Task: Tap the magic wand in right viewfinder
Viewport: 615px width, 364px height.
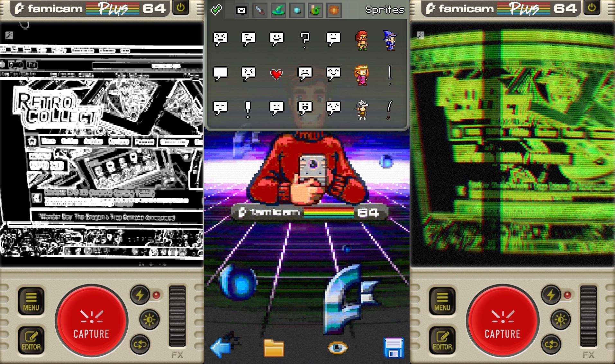Action: click(421, 35)
